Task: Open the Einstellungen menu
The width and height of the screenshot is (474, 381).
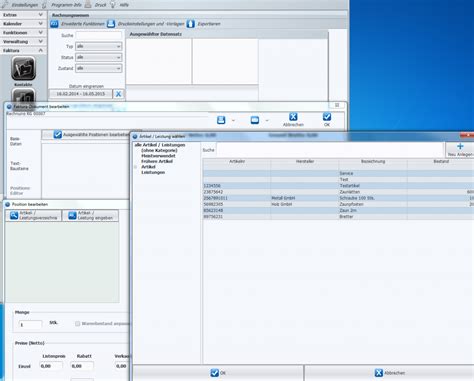Action: click(x=25, y=5)
